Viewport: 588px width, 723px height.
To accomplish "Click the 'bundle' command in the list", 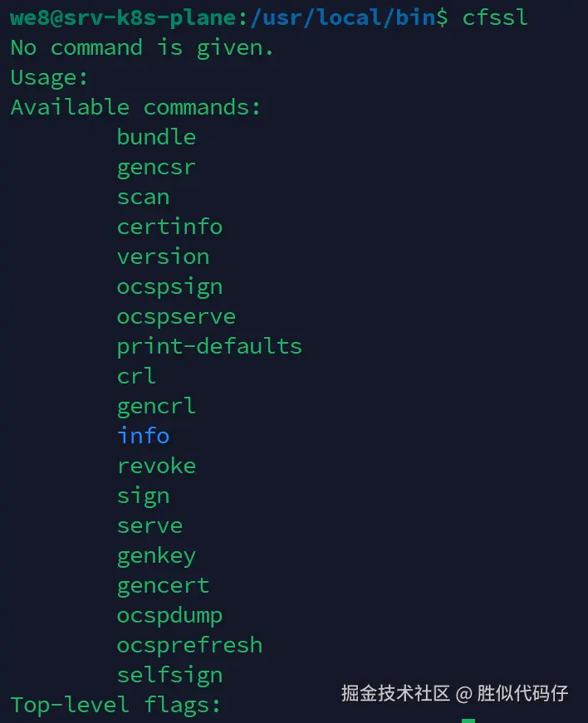I will coord(156,137).
